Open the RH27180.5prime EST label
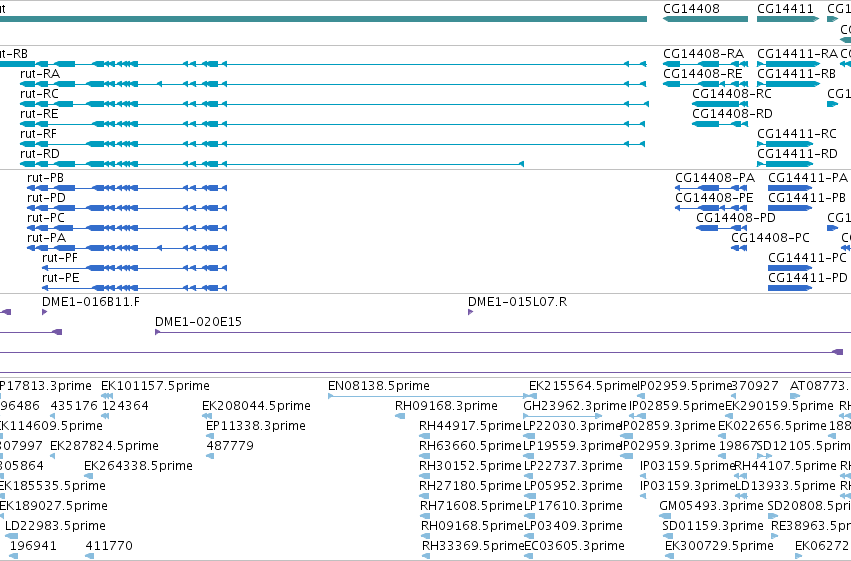 click(x=470, y=487)
